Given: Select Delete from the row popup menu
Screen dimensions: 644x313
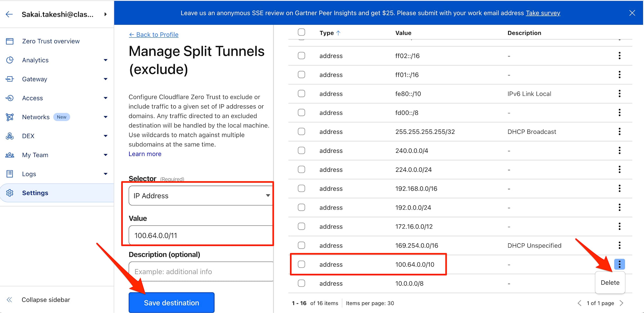Looking at the screenshot, I should pos(610,283).
